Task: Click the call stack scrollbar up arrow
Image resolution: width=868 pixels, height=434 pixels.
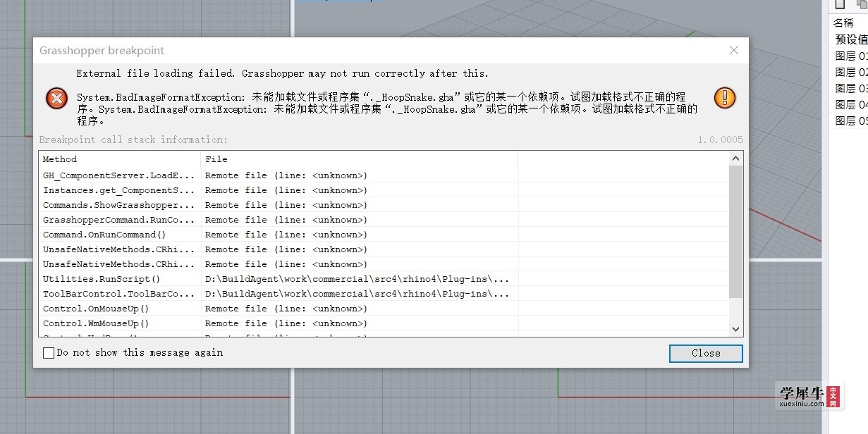Action: pyautogui.click(x=736, y=159)
